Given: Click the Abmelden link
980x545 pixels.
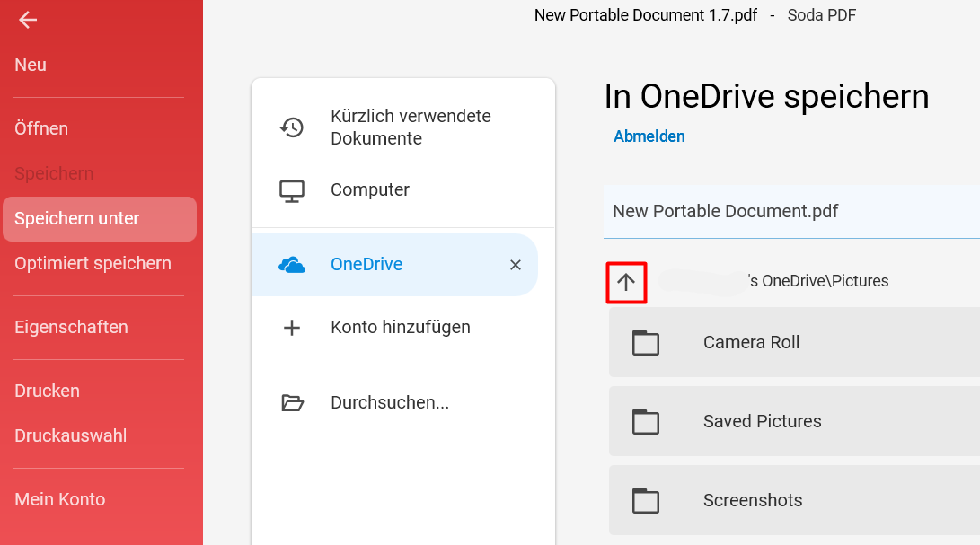Looking at the screenshot, I should click(649, 136).
